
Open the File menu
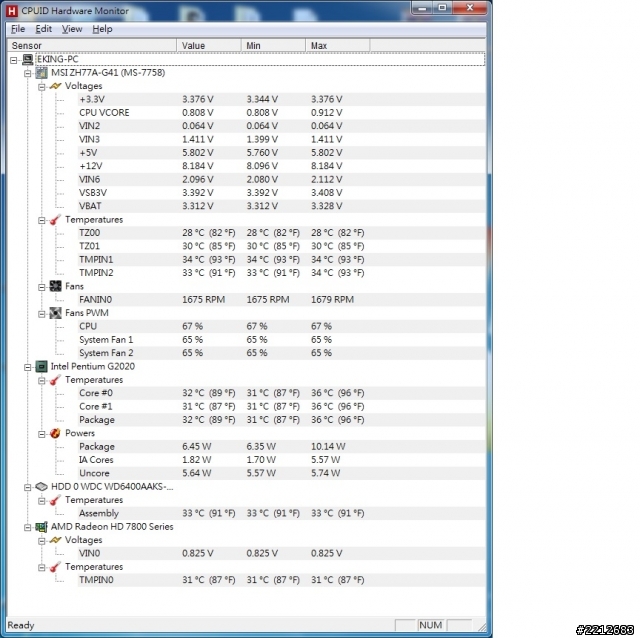pyautogui.click(x=18, y=29)
